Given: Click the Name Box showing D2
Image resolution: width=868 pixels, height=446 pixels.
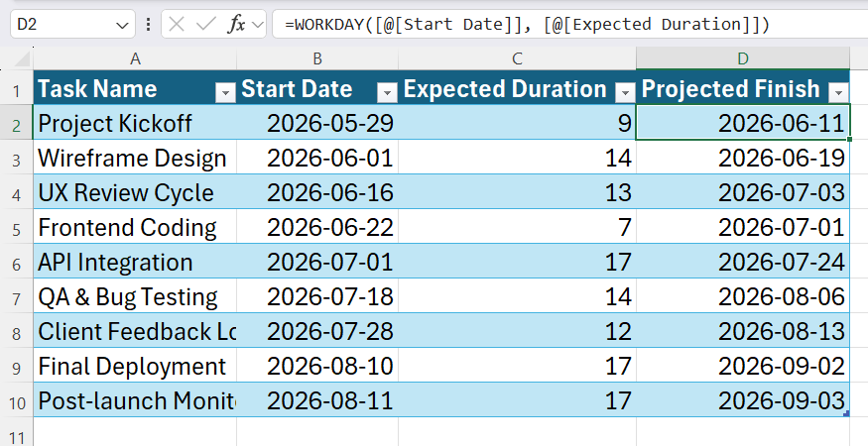Looking at the screenshot, I should pos(72,25).
